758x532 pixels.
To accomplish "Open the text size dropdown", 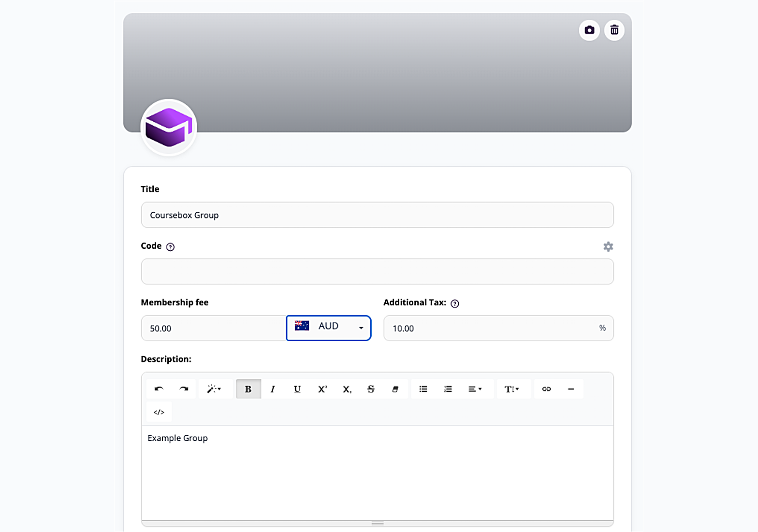I will tap(512, 389).
